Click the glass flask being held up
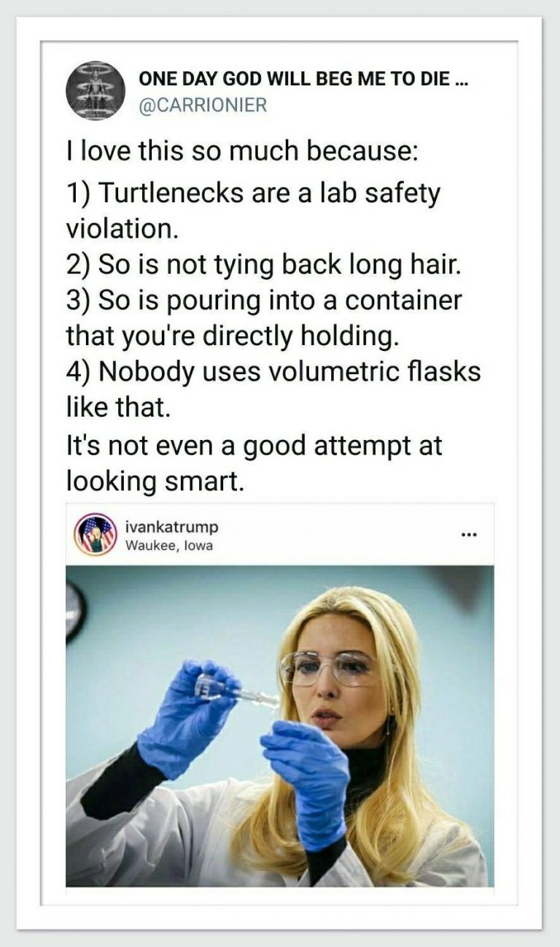 click(x=237, y=691)
